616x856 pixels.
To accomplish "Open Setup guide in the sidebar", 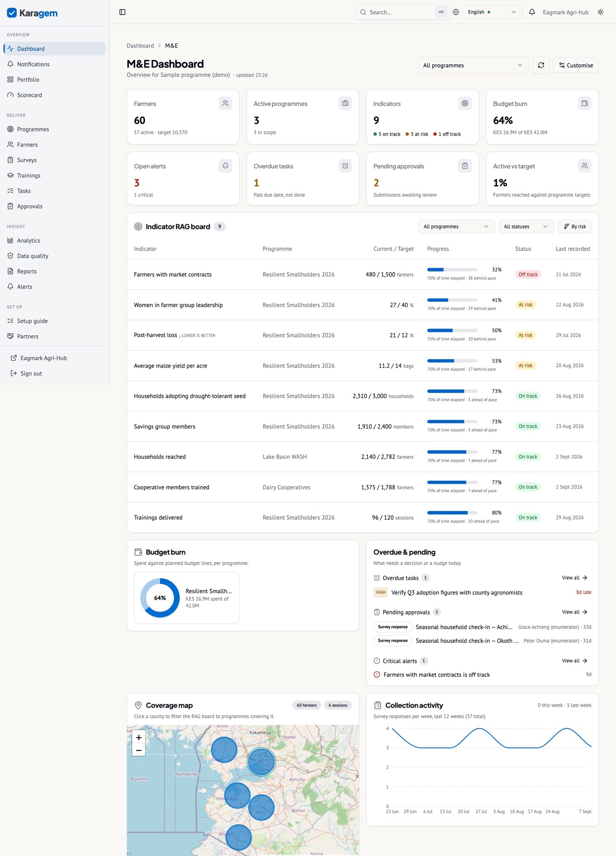I will click(x=54, y=321).
